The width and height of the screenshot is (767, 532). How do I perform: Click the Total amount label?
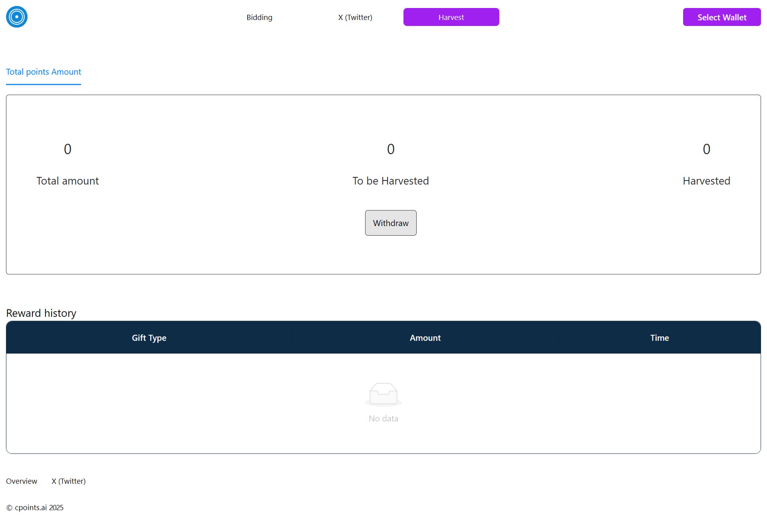68,181
